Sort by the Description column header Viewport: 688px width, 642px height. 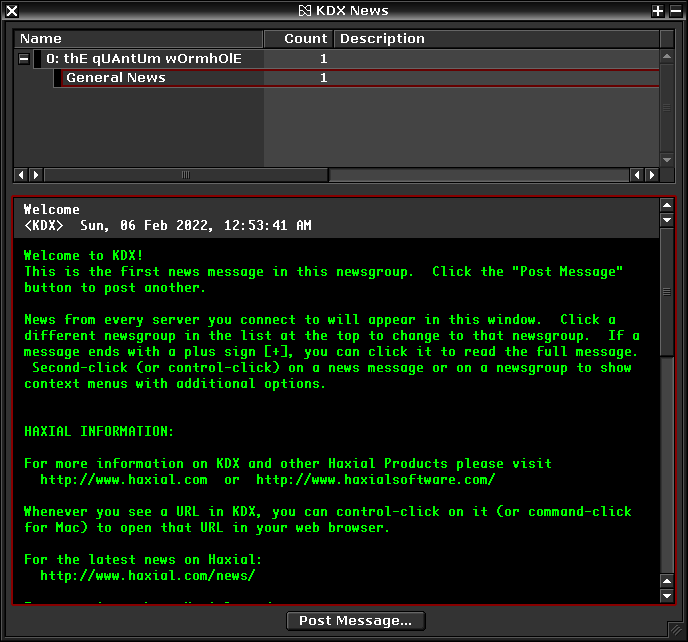pyautogui.click(x=496, y=39)
